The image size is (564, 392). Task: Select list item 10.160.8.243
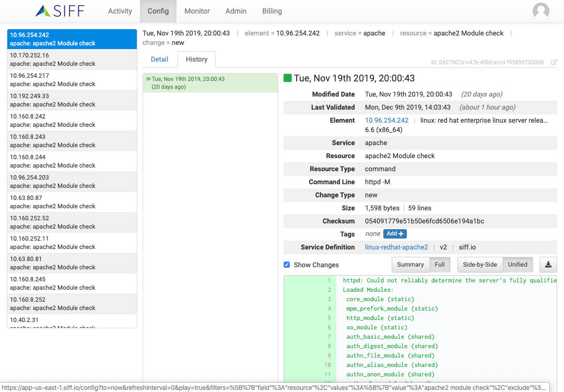point(72,141)
